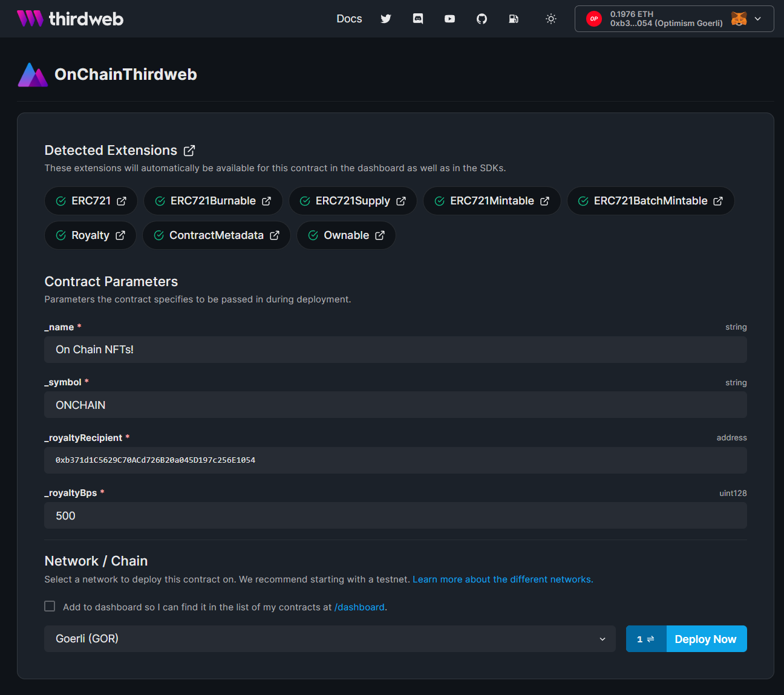Click the green checkmark on ERC721Burnable badge

(x=159, y=200)
